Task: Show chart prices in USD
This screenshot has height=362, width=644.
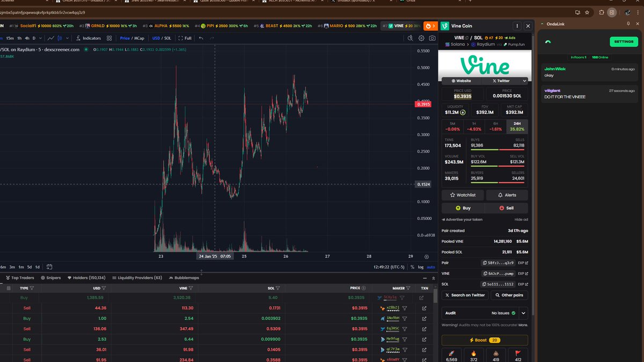Action: click(156, 38)
